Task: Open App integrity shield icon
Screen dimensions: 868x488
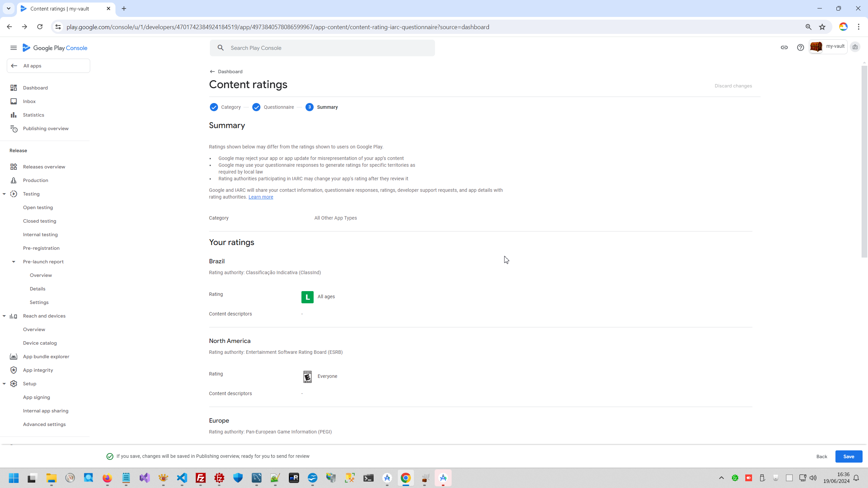Action: pyautogui.click(x=14, y=370)
